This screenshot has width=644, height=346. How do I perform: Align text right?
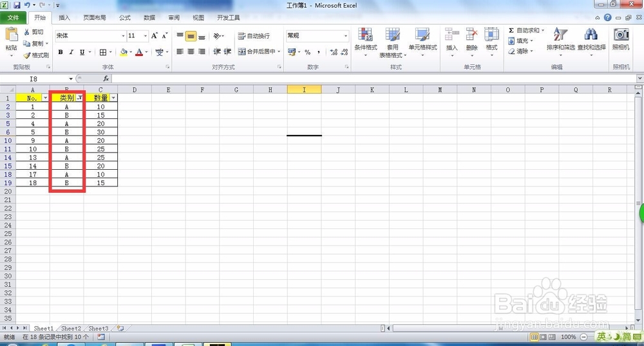[202, 51]
